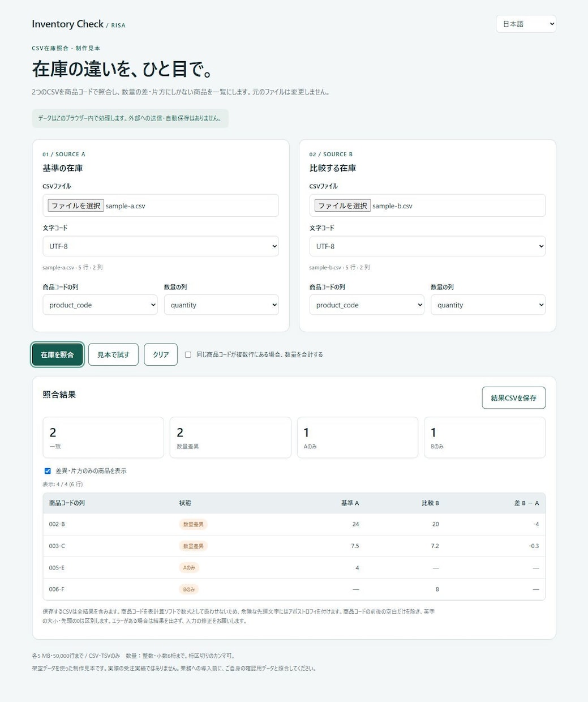Viewport: 588px width, 702px height.
Task: Open Source B product_code column dropdown
Action: pos(367,305)
